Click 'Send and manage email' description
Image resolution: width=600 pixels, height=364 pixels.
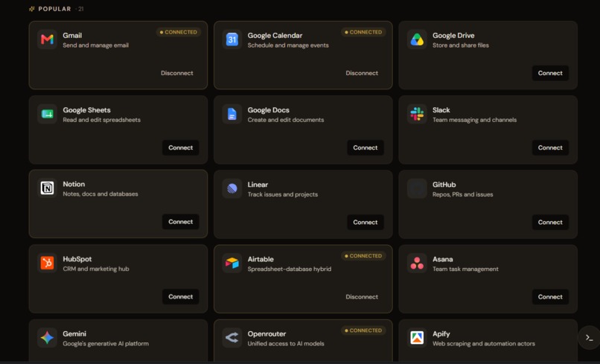pyautogui.click(x=96, y=45)
